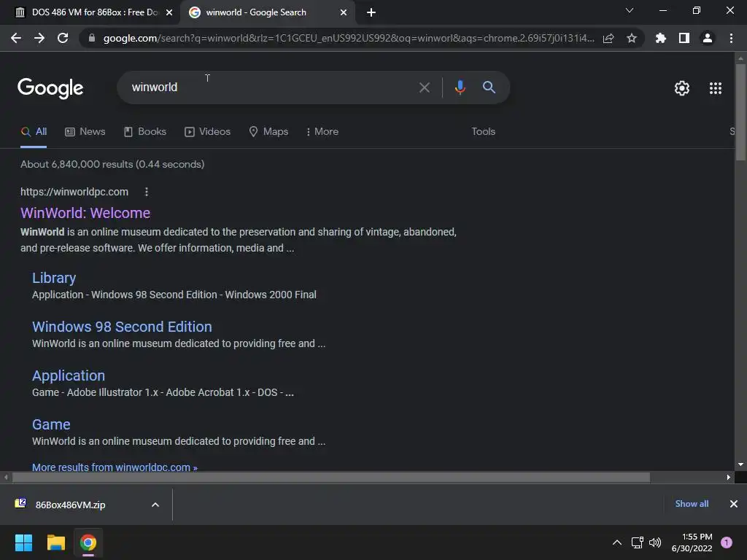Click the About 6,840,000 results text
Image resolution: width=747 pixels, height=560 pixels.
(112, 164)
